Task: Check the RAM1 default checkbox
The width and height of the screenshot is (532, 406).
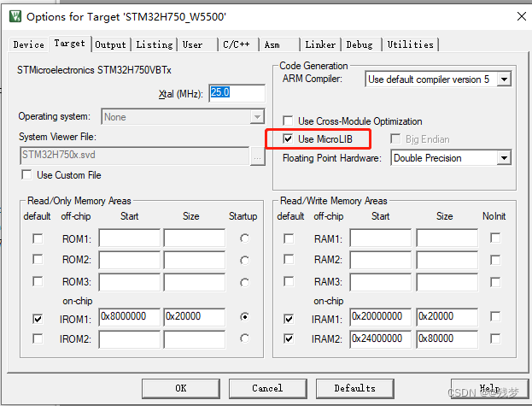Action: click(x=289, y=238)
